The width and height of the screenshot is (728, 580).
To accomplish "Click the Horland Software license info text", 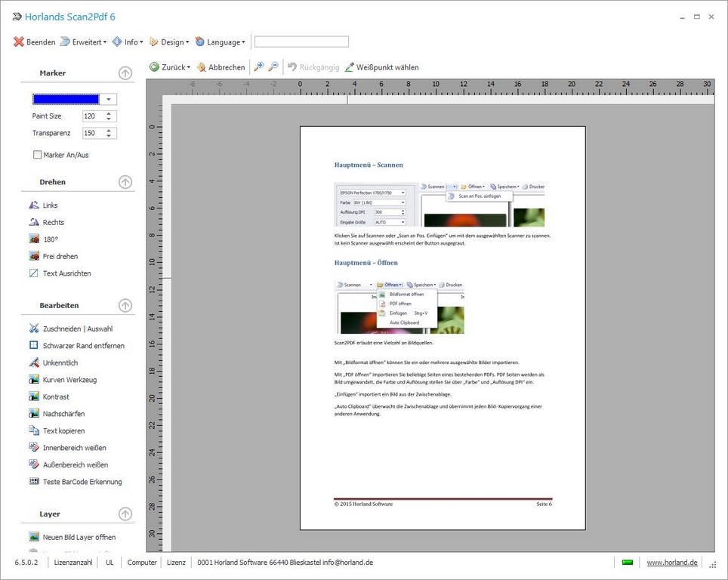I will tap(285, 563).
